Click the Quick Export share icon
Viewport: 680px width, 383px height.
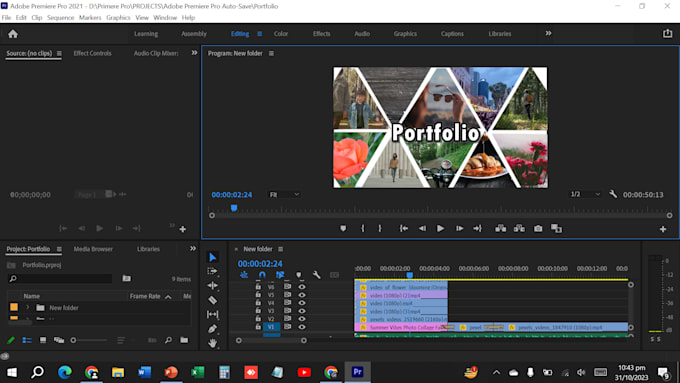(x=667, y=33)
